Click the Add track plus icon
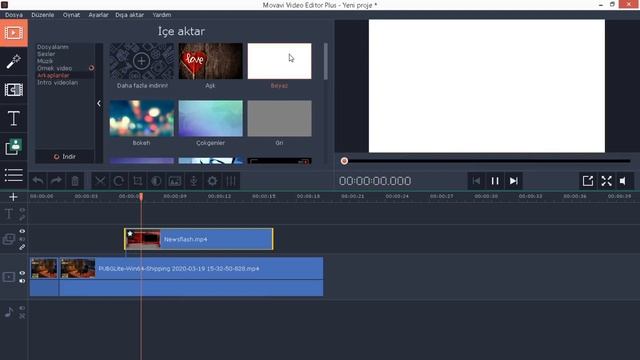Screen dimensions: 640x360 [x=13, y=197]
